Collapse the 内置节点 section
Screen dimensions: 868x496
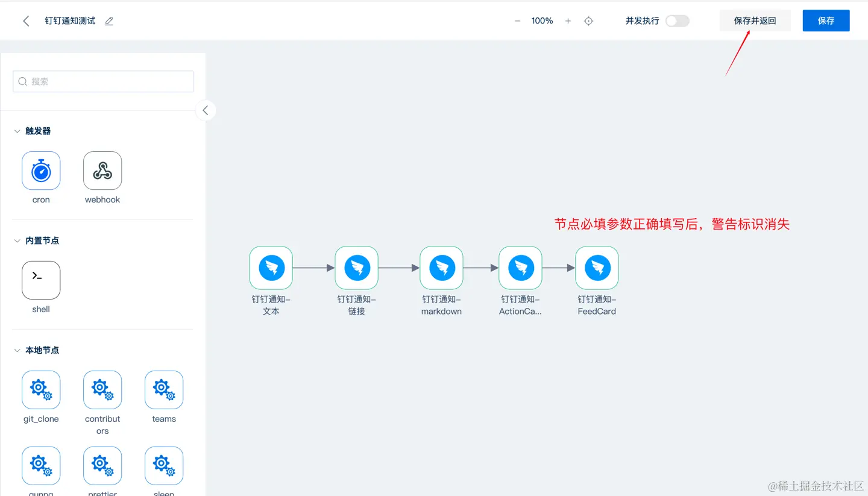[x=17, y=241]
